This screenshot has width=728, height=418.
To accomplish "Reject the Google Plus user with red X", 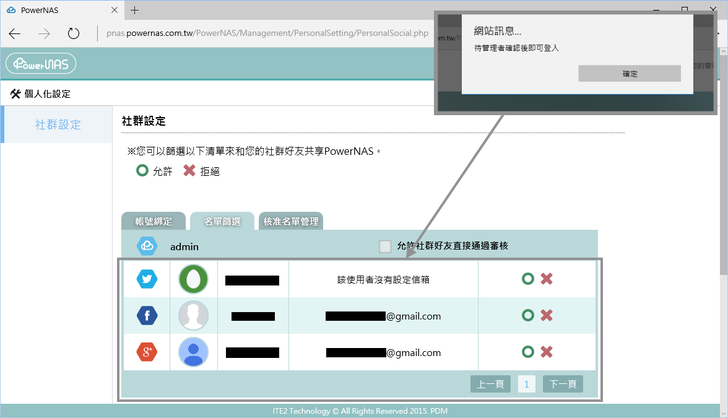I will [x=546, y=352].
